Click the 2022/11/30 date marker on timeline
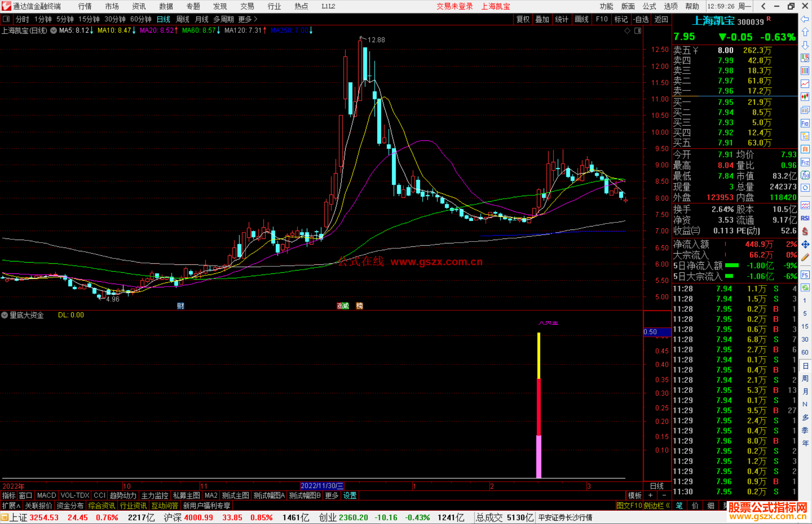Viewport: 812px width, 524px height. coord(322,486)
